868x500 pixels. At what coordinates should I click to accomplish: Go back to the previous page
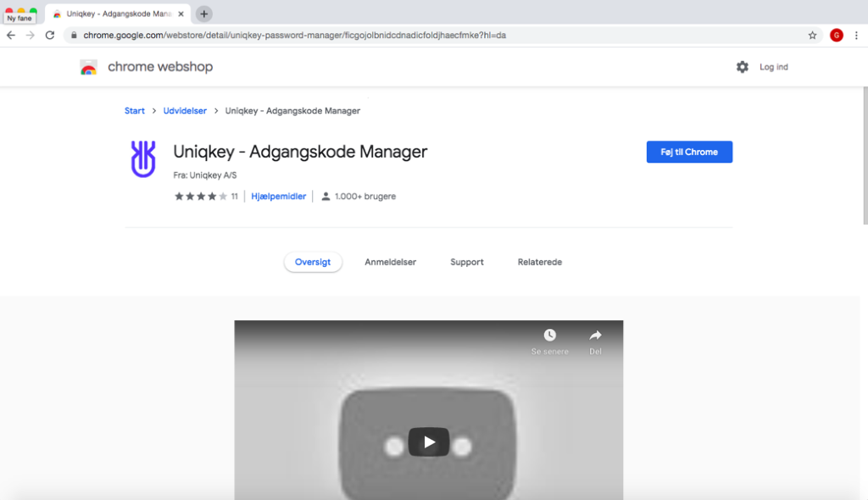pyautogui.click(x=11, y=36)
